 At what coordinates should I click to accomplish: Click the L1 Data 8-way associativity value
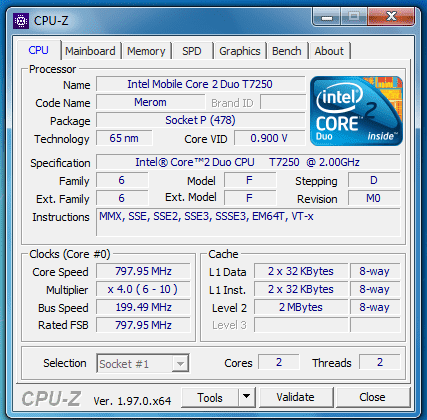pos(375,271)
